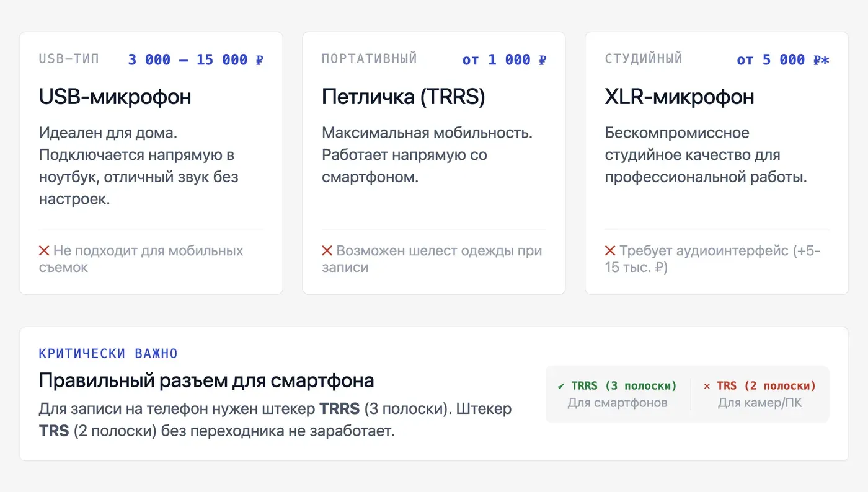Select the "USB-микрофон" card heading

[115, 97]
